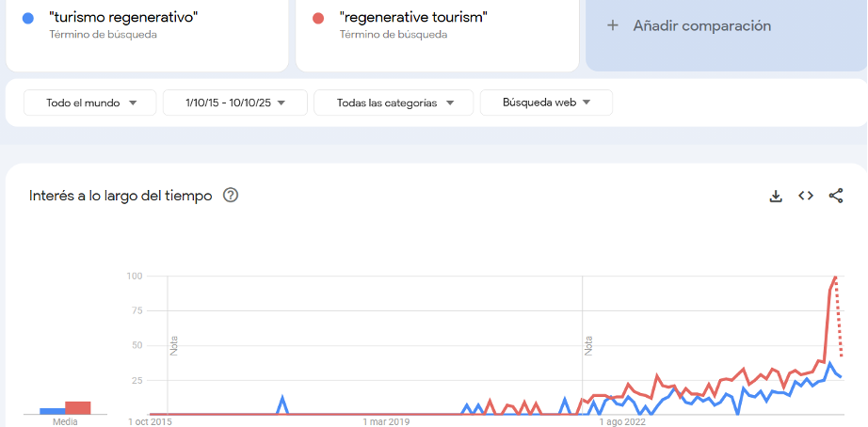The image size is (868, 427).
Task: Open help for Interés a lo largo del tiempo
Action: (x=231, y=196)
